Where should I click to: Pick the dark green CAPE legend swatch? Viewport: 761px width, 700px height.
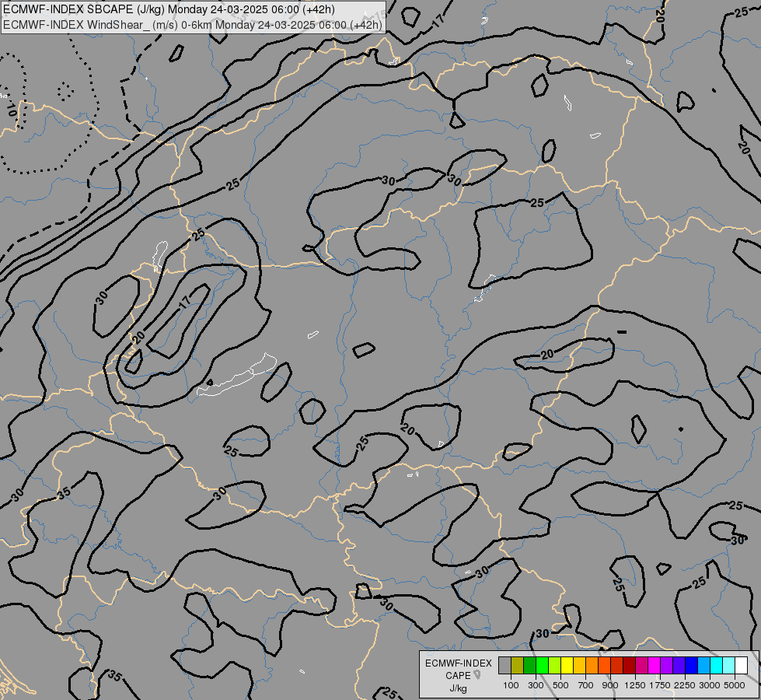click(529, 665)
